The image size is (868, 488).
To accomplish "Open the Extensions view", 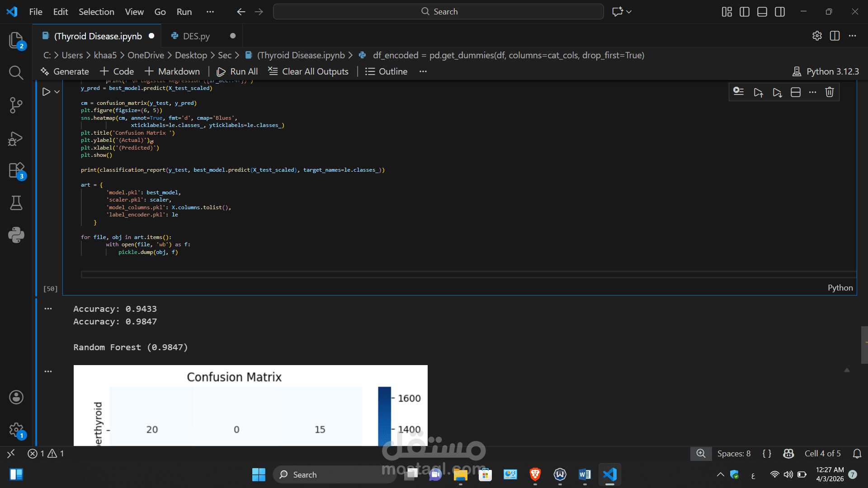I will click(x=16, y=171).
